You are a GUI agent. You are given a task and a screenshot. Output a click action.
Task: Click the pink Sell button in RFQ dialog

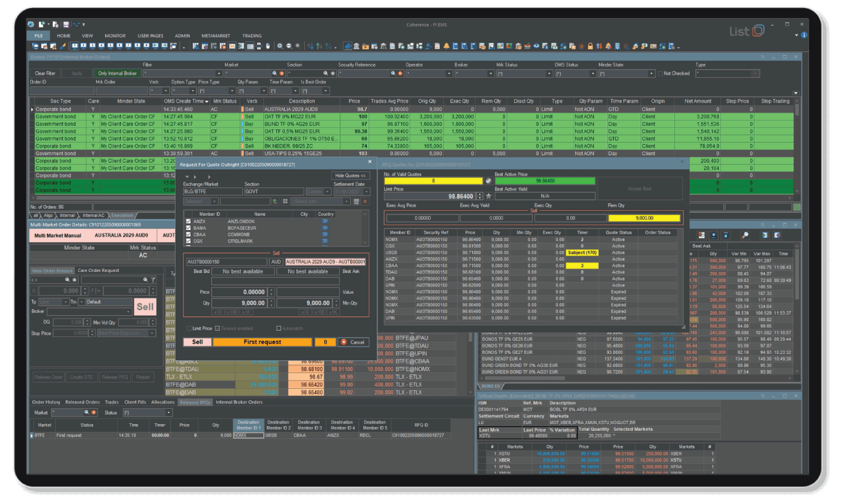197,342
